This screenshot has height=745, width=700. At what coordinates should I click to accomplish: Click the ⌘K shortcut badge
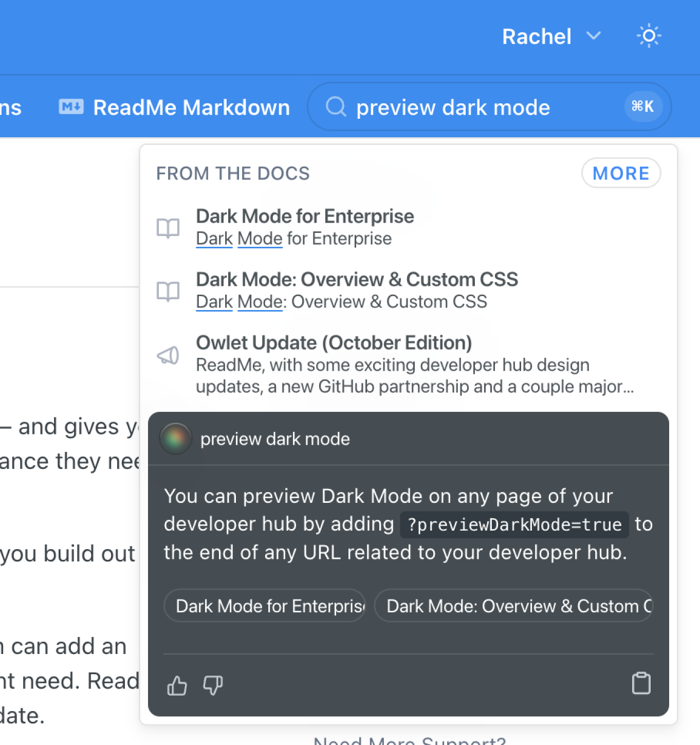[x=642, y=106]
